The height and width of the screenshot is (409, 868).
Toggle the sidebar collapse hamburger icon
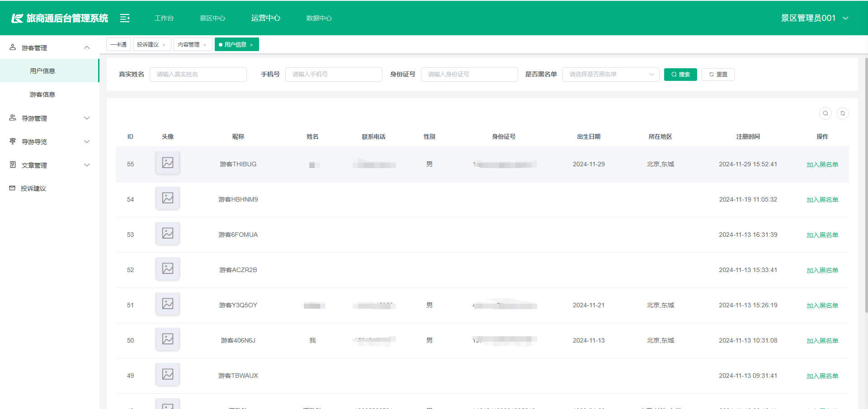[125, 18]
